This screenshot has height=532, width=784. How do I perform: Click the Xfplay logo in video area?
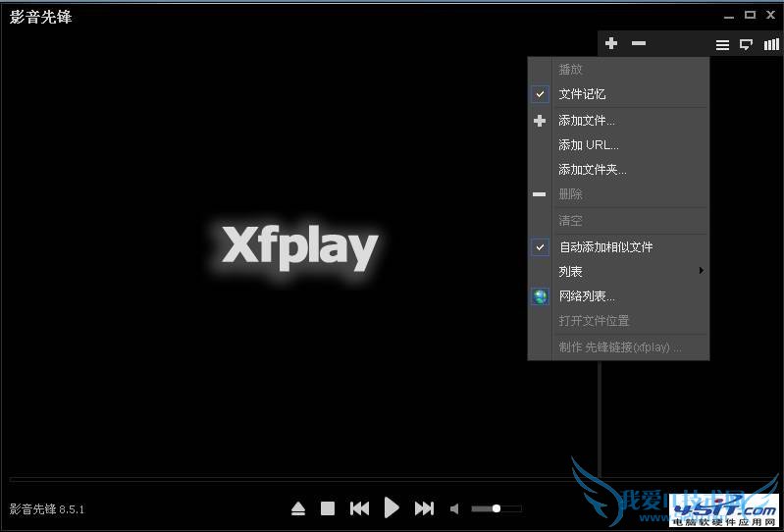pos(299,248)
